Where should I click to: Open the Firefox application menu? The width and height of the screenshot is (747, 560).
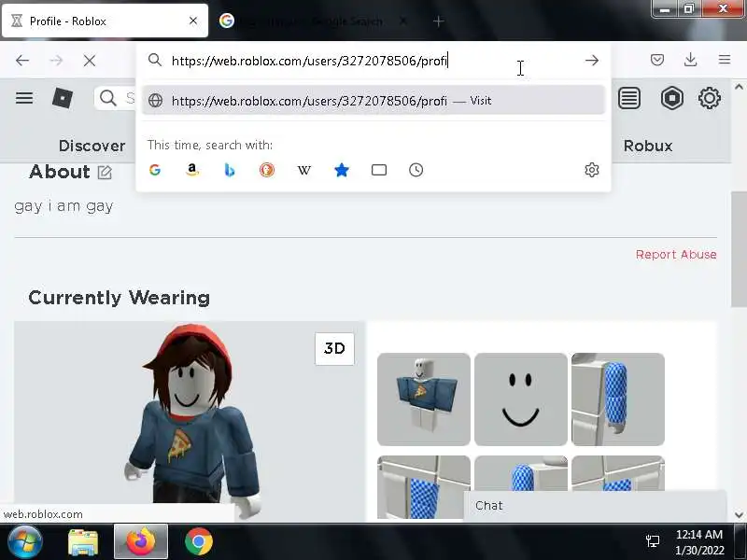pyautogui.click(x=725, y=60)
